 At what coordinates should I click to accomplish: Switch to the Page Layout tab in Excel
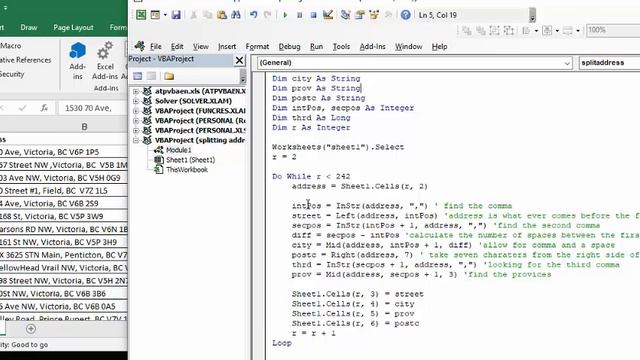(73, 27)
